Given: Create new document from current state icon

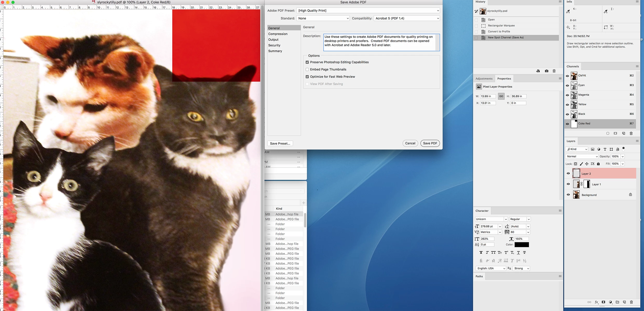Looking at the screenshot, I should (x=538, y=71).
